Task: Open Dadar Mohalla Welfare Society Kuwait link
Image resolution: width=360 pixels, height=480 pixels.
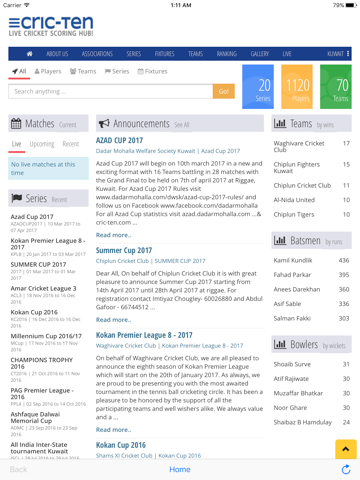Action: pyautogui.click(x=145, y=151)
